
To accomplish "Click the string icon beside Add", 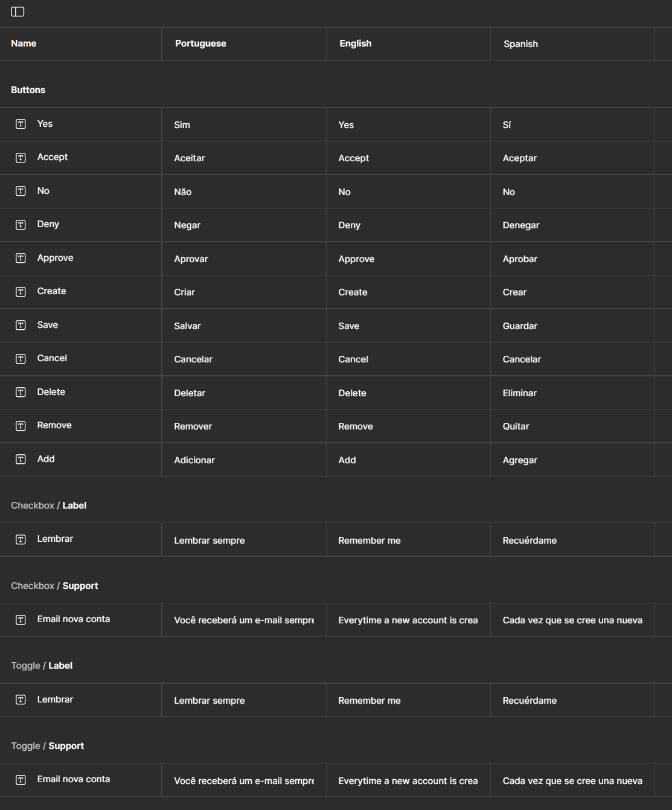I will click(x=21, y=460).
